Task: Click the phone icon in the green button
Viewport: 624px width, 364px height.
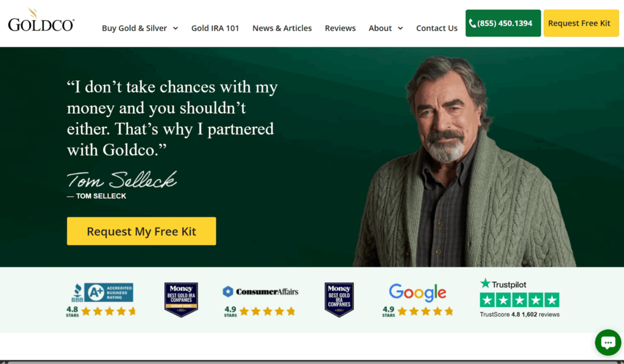Action: click(472, 24)
